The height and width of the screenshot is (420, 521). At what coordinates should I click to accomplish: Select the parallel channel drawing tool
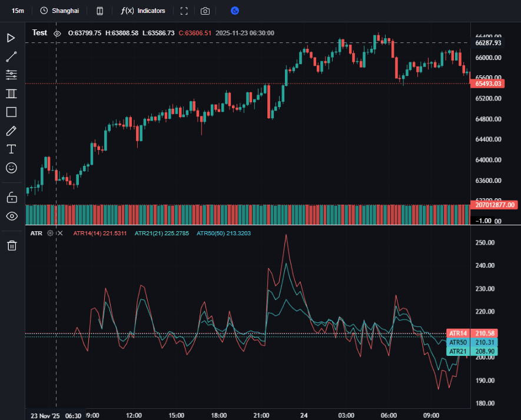click(x=11, y=94)
